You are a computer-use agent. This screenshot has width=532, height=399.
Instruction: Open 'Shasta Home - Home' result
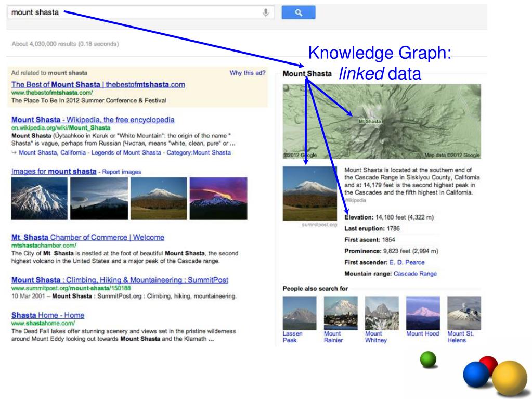[x=48, y=315]
